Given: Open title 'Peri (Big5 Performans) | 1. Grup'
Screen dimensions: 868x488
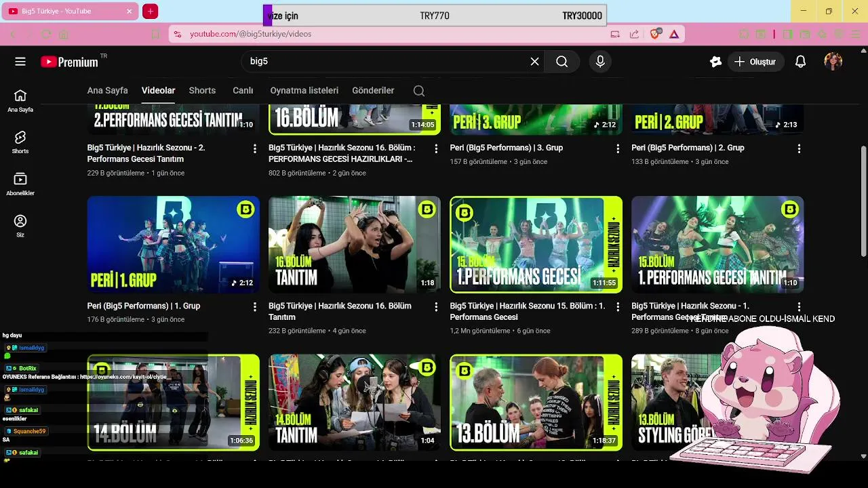Looking at the screenshot, I should (x=144, y=306).
